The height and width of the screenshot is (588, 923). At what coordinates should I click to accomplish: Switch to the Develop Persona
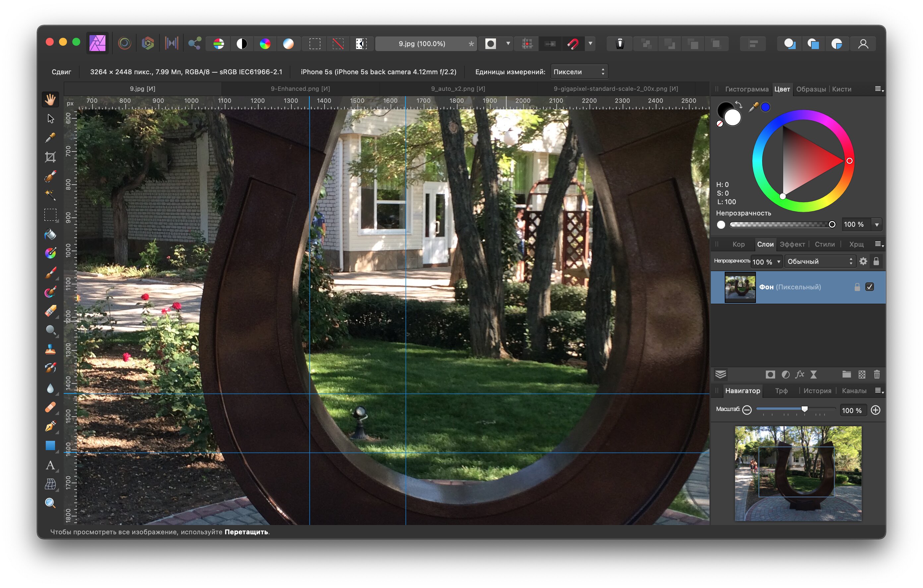(x=148, y=43)
